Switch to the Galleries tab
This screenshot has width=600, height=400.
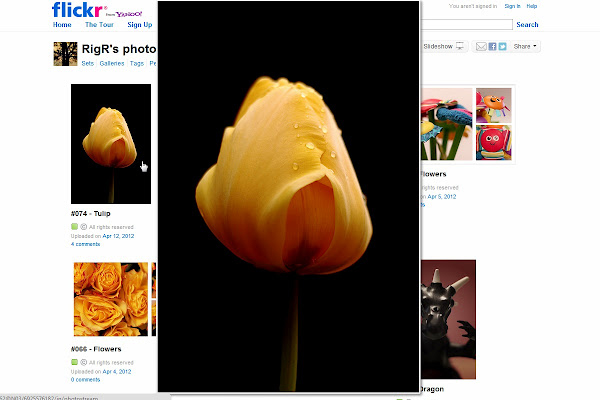[112, 63]
